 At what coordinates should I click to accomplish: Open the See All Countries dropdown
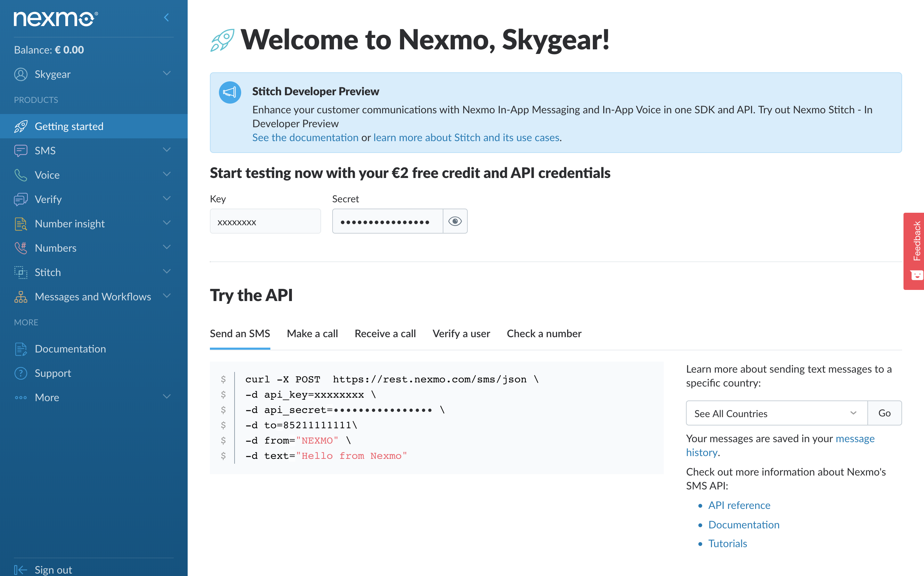pyautogui.click(x=777, y=413)
